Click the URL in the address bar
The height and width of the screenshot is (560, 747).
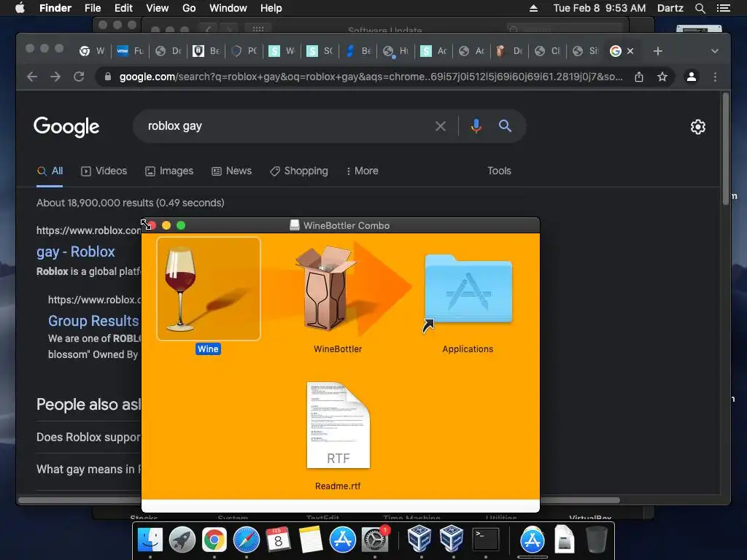tap(371, 77)
